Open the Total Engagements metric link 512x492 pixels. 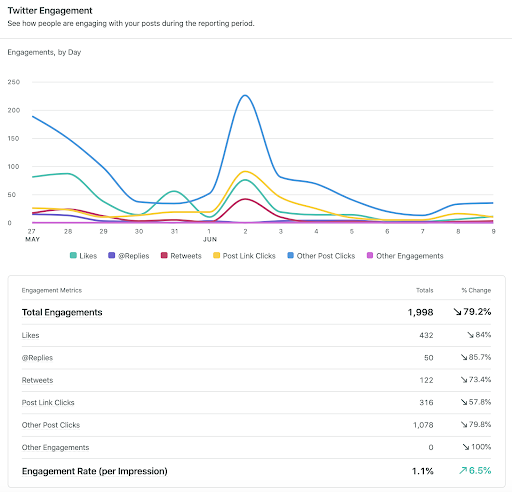pos(62,312)
